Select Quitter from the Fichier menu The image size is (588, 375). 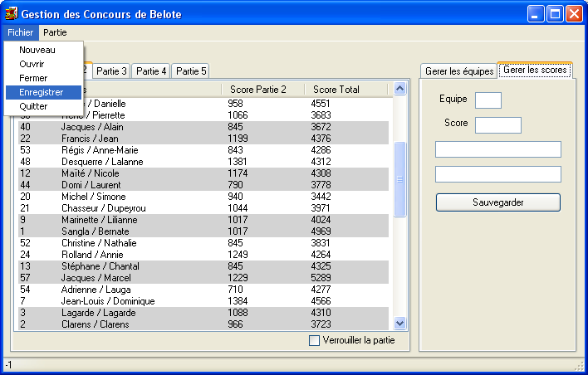[33, 106]
